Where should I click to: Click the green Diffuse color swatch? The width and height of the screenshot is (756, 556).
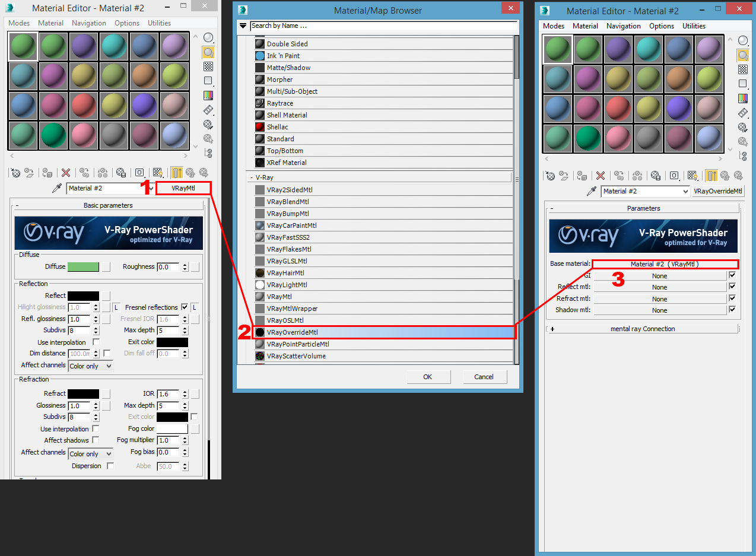(x=83, y=267)
